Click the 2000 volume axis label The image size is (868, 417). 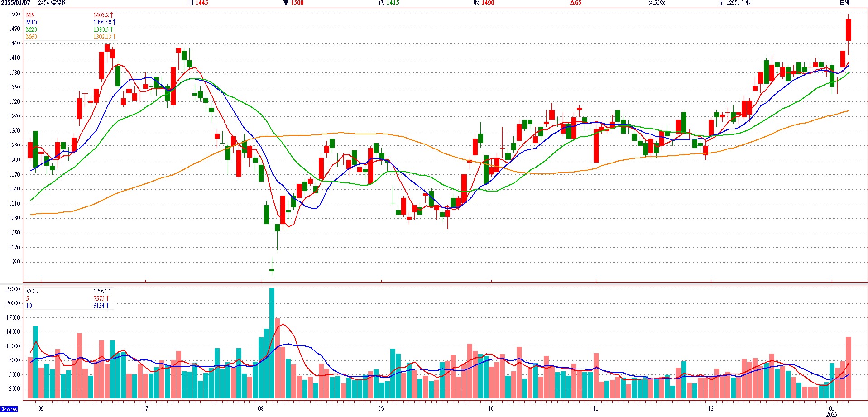(x=14, y=388)
